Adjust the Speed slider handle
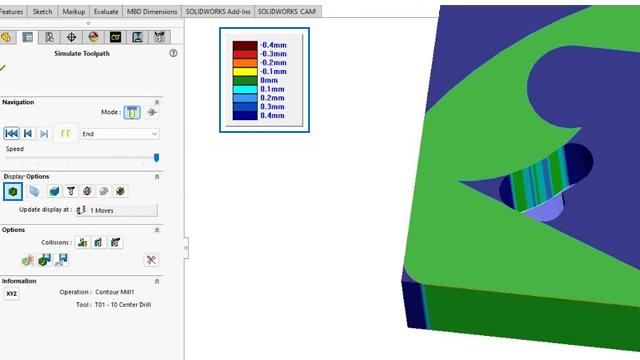 click(156, 157)
